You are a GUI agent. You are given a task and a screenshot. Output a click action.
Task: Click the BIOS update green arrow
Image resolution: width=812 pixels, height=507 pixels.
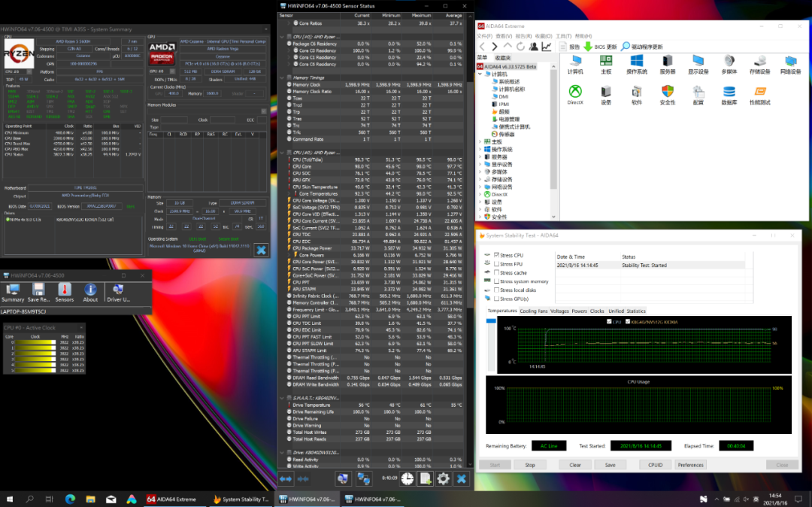tap(588, 47)
